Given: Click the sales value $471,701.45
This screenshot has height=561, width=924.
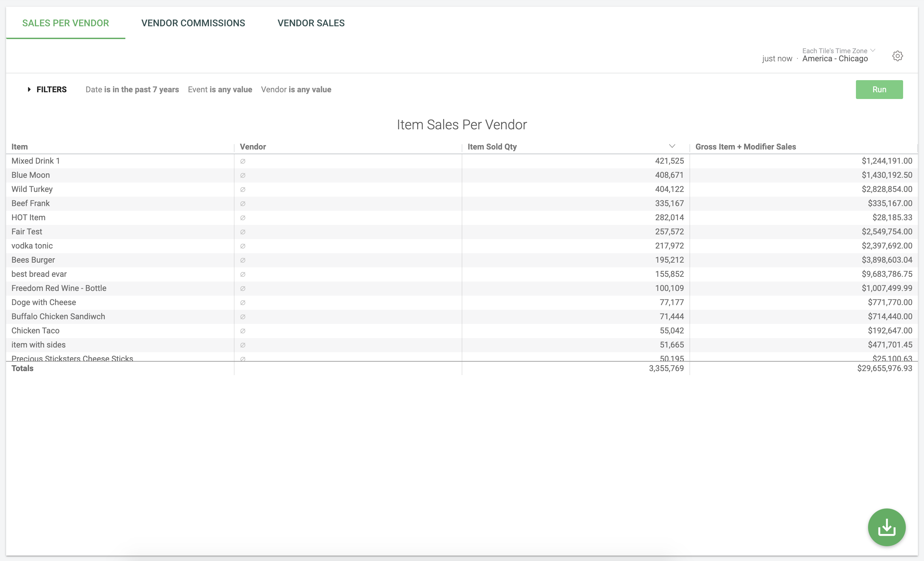Looking at the screenshot, I should point(890,345).
